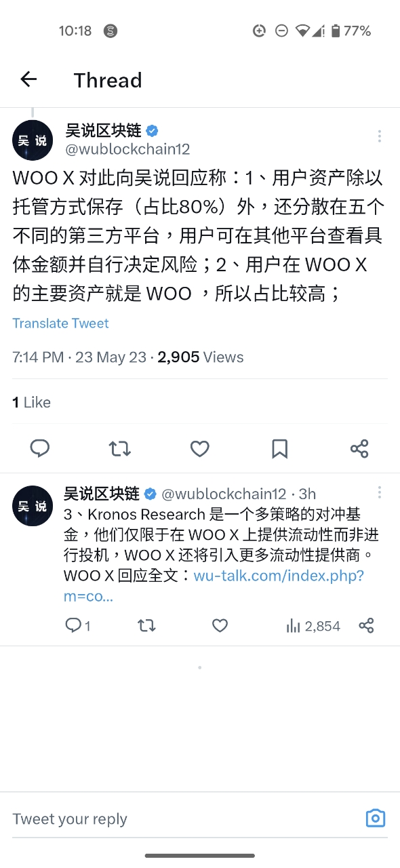
Task: Click Translate Tweet link
Action: (60, 323)
